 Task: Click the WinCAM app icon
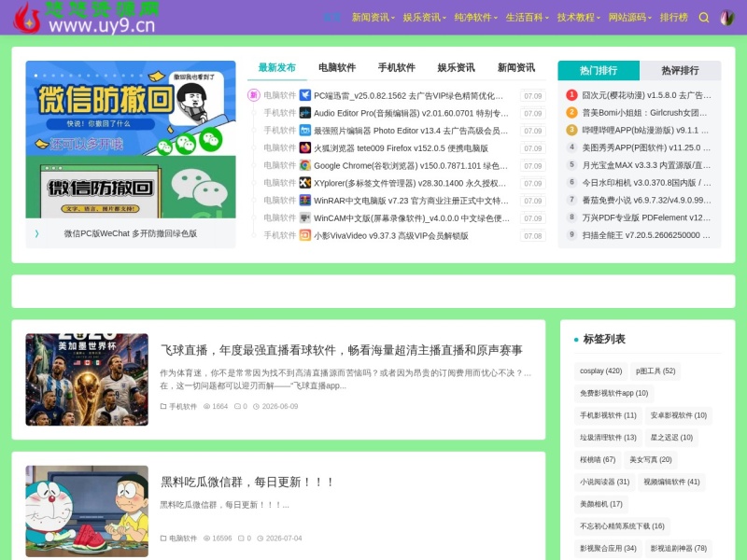[x=305, y=218]
